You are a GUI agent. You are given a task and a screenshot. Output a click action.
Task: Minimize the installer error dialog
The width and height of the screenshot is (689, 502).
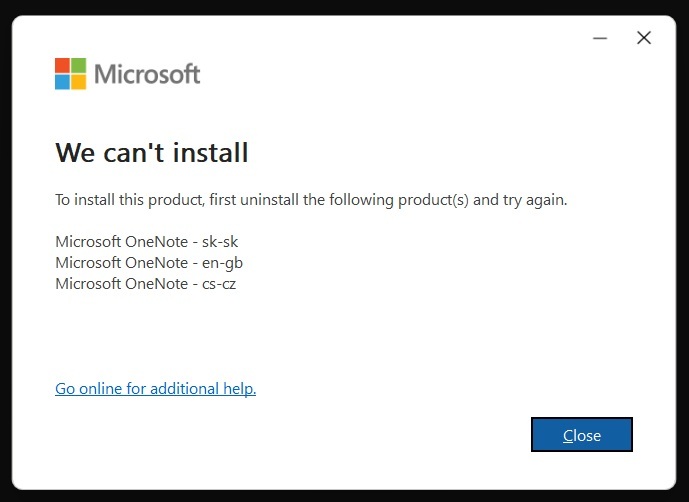(600, 38)
